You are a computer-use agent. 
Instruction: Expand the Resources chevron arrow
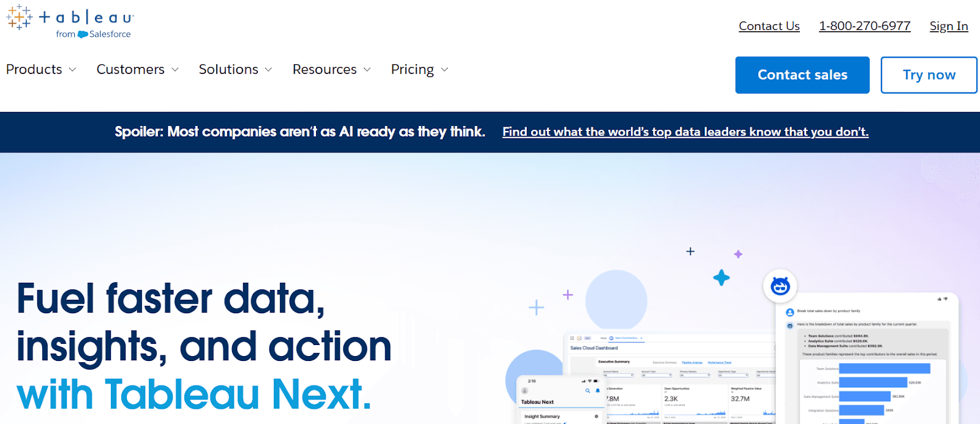coord(367,70)
